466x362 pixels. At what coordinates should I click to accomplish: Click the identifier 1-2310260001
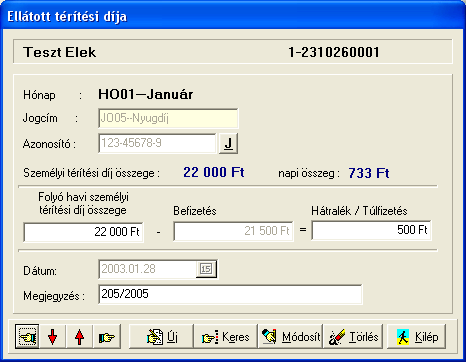point(334,52)
